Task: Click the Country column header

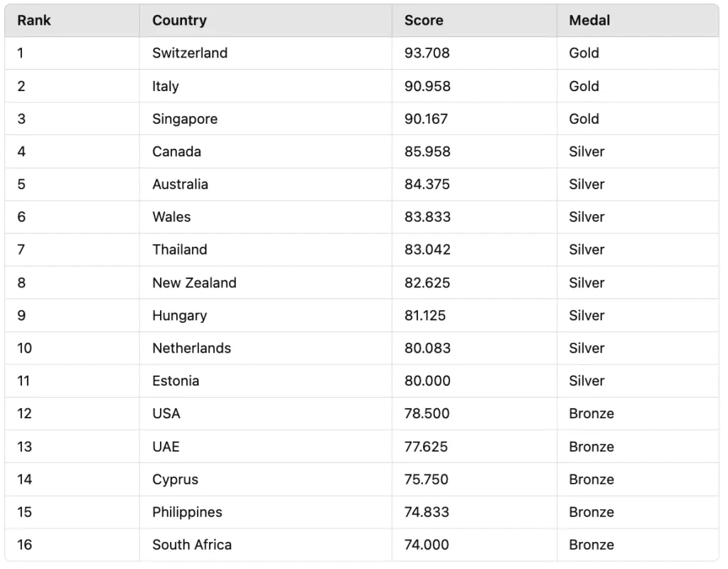Action: tap(179, 21)
